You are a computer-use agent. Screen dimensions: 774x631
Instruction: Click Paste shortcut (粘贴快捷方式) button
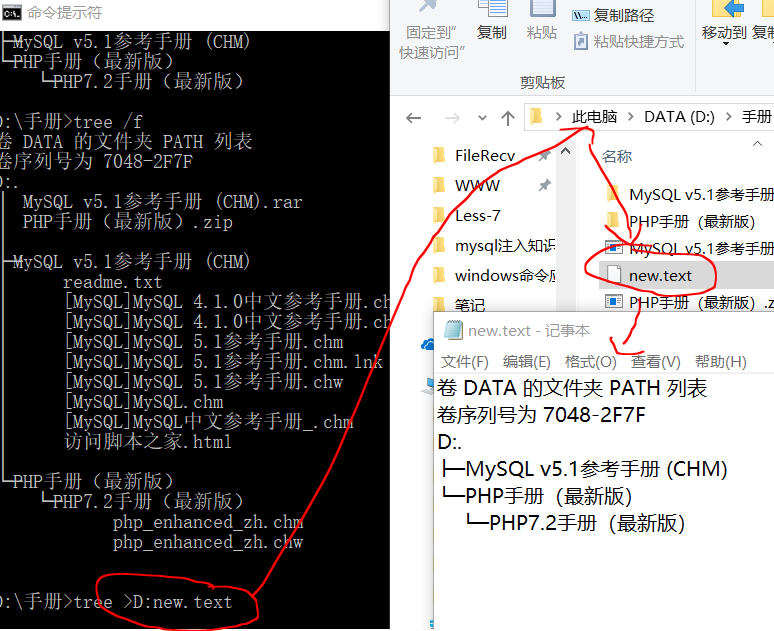629,41
